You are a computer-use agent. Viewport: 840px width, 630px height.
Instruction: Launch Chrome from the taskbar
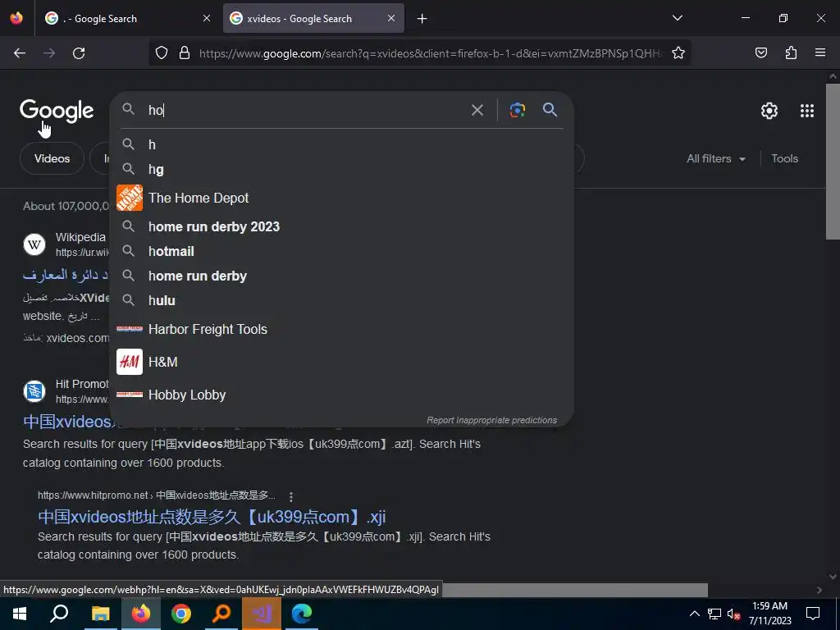[181, 614]
